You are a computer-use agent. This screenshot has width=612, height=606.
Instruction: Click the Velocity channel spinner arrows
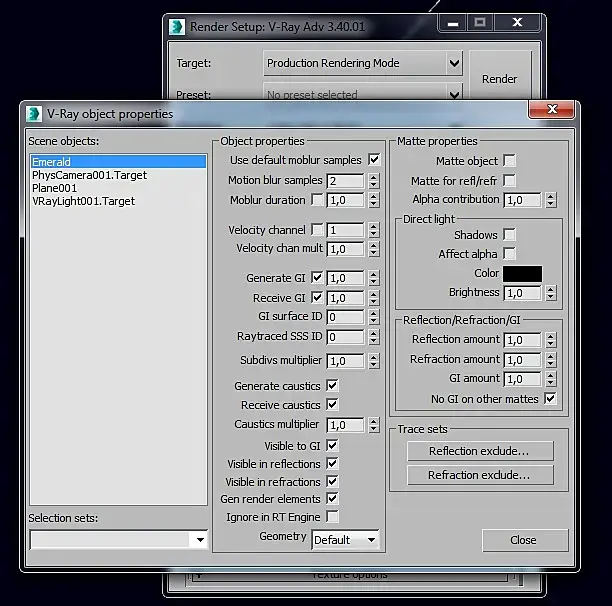click(x=374, y=230)
